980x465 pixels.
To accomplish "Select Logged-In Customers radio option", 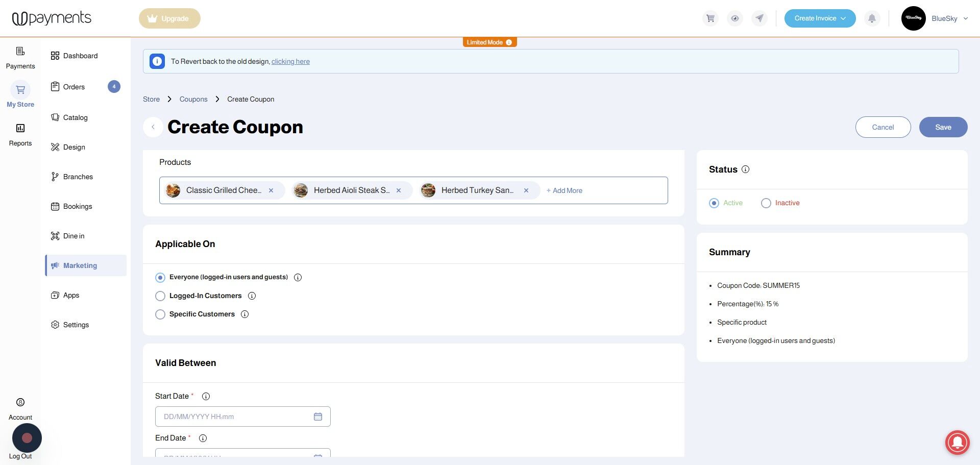I will [x=160, y=296].
